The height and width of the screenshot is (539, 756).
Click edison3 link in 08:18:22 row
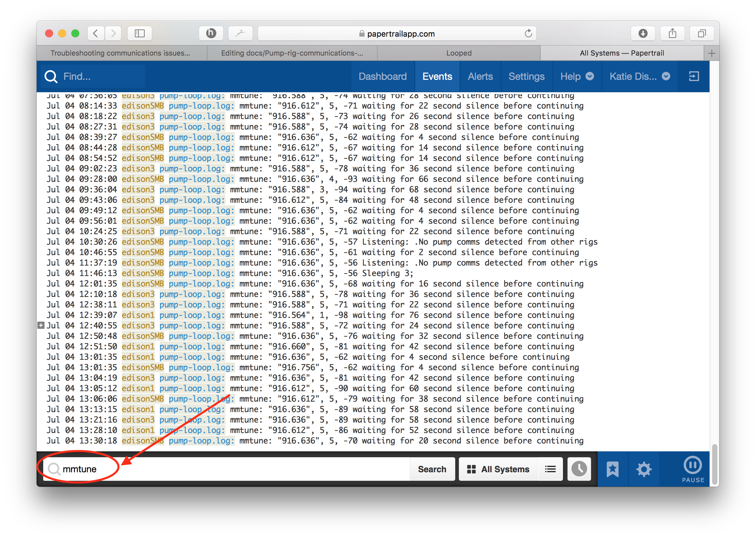click(x=138, y=116)
